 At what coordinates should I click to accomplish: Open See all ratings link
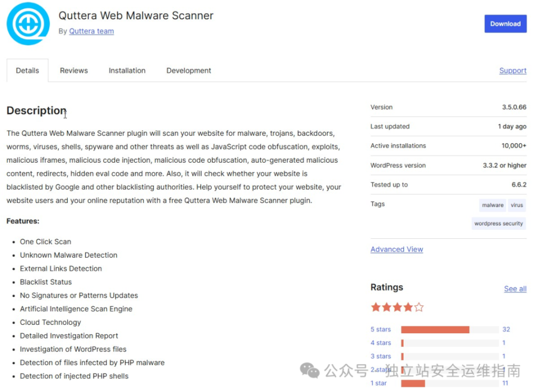tap(515, 289)
